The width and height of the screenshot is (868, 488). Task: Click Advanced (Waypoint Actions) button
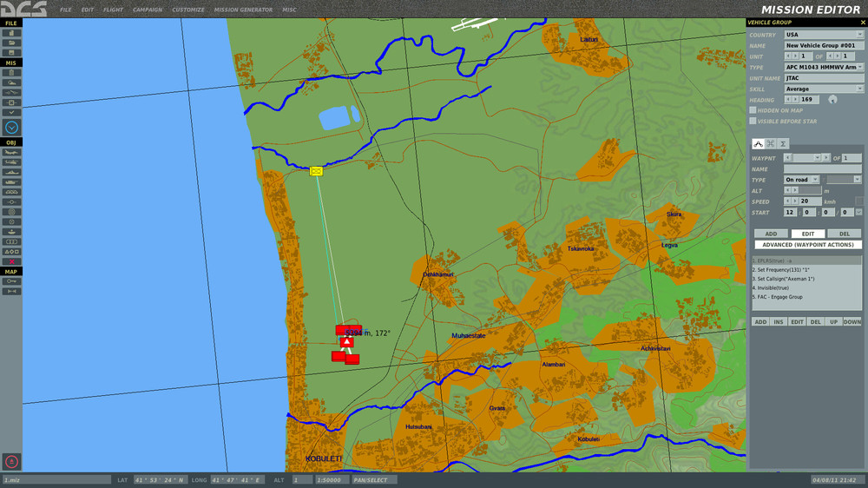point(807,244)
